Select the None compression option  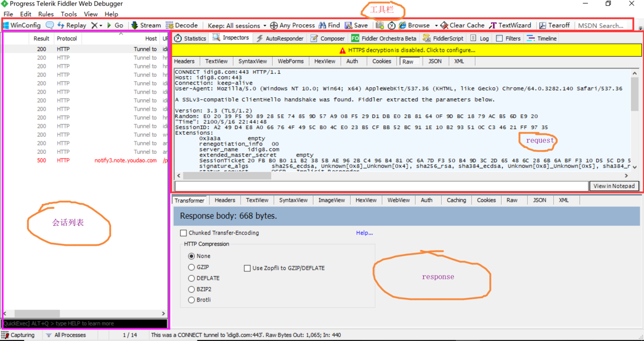tap(192, 256)
